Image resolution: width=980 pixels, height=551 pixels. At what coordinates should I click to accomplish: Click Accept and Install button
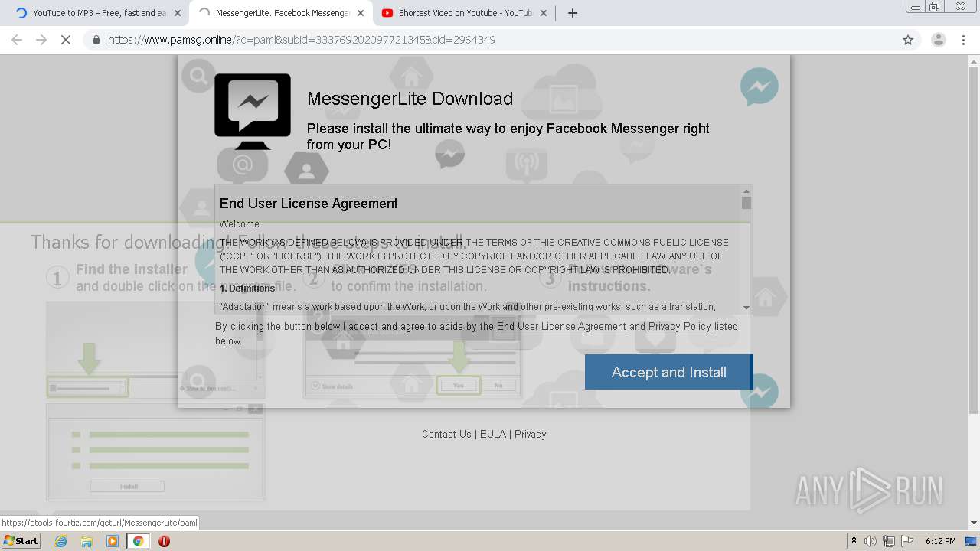[669, 372]
